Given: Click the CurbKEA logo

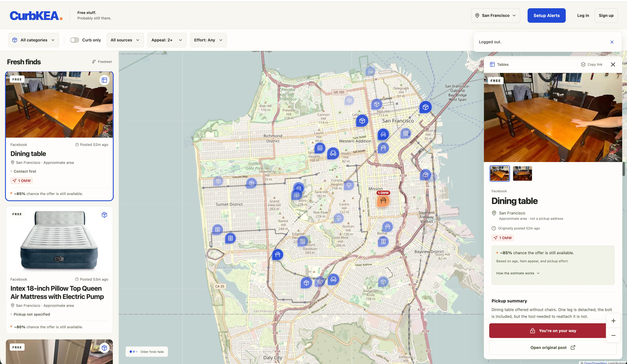Looking at the screenshot, I should pyautogui.click(x=36, y=15).
